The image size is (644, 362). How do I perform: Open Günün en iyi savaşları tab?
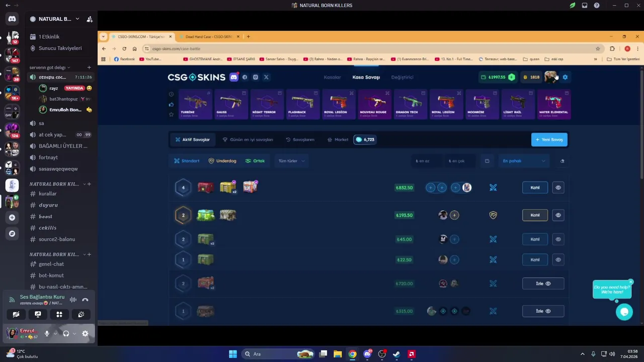pos(248,139)
